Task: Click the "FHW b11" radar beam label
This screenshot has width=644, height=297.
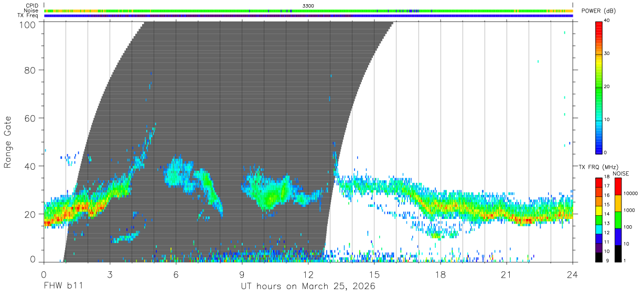Action: click(x=63, y=286)
